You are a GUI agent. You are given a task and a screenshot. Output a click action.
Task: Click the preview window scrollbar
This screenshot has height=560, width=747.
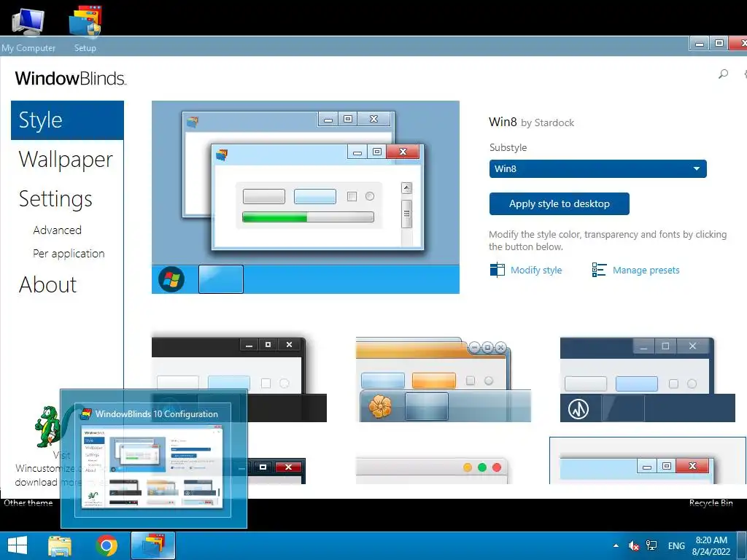406,214
